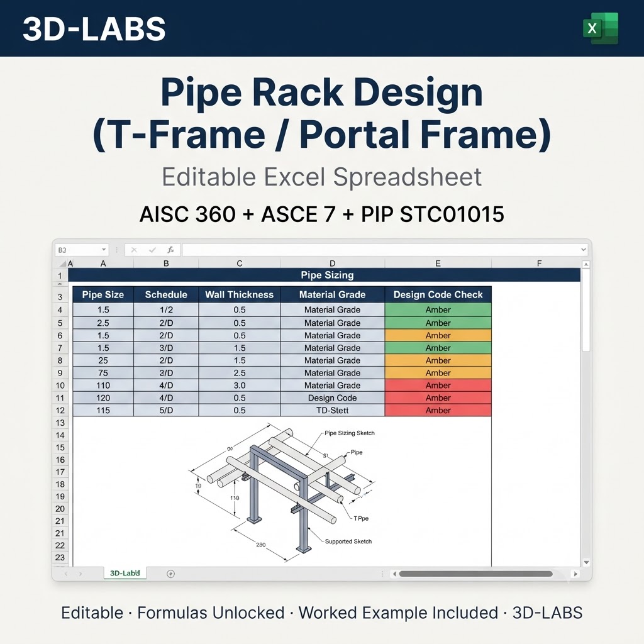
Task: Click the Select All corner triangle
Action: pos(63,264)
